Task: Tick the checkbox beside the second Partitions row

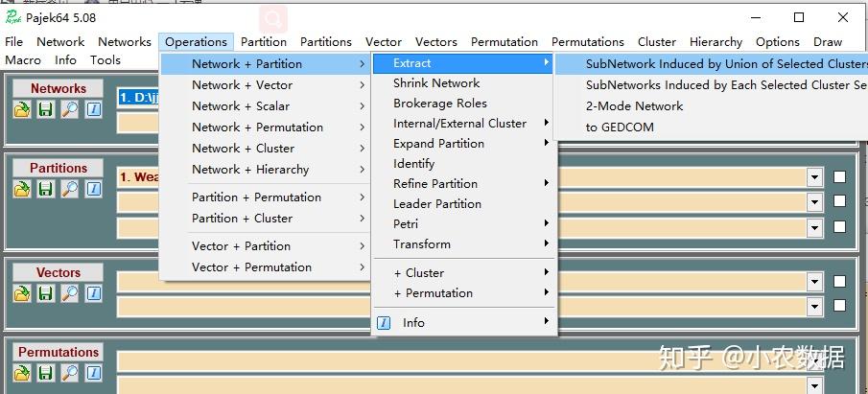Action: 839,201
